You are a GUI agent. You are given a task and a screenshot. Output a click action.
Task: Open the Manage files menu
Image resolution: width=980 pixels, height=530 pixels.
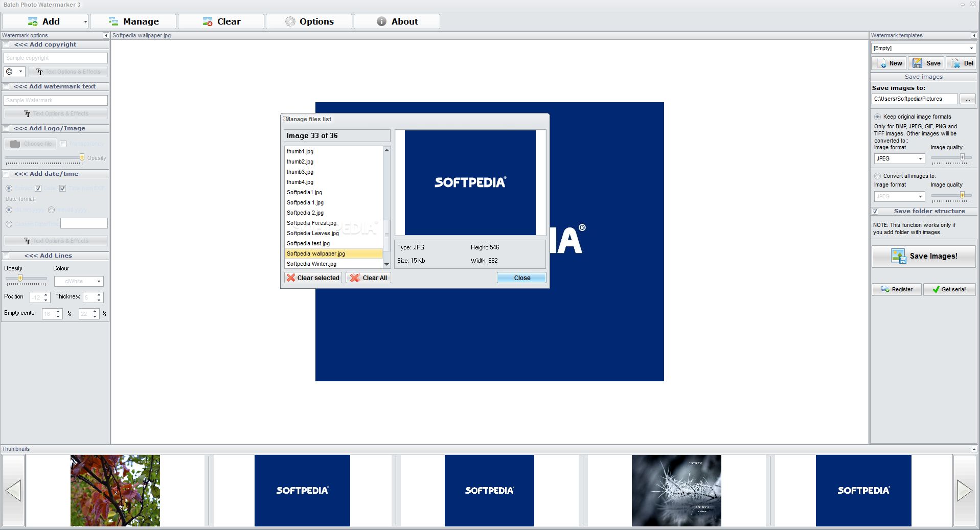point(133,21)
